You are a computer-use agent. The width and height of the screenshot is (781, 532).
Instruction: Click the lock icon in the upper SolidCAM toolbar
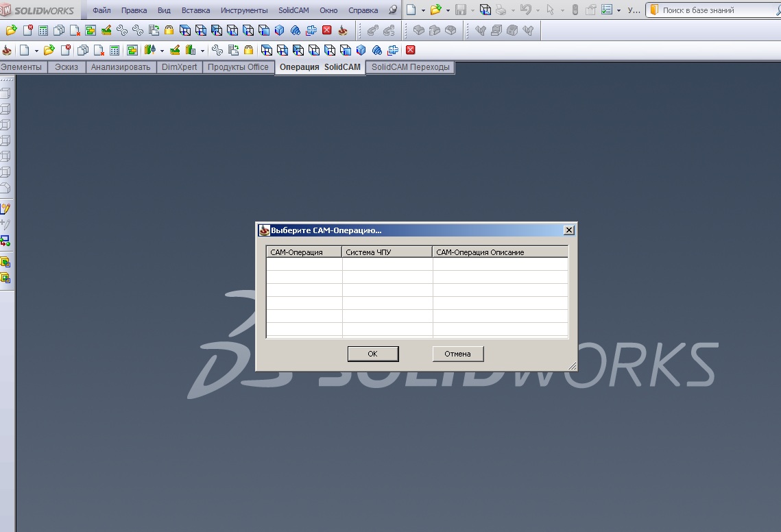pos(169,30)
